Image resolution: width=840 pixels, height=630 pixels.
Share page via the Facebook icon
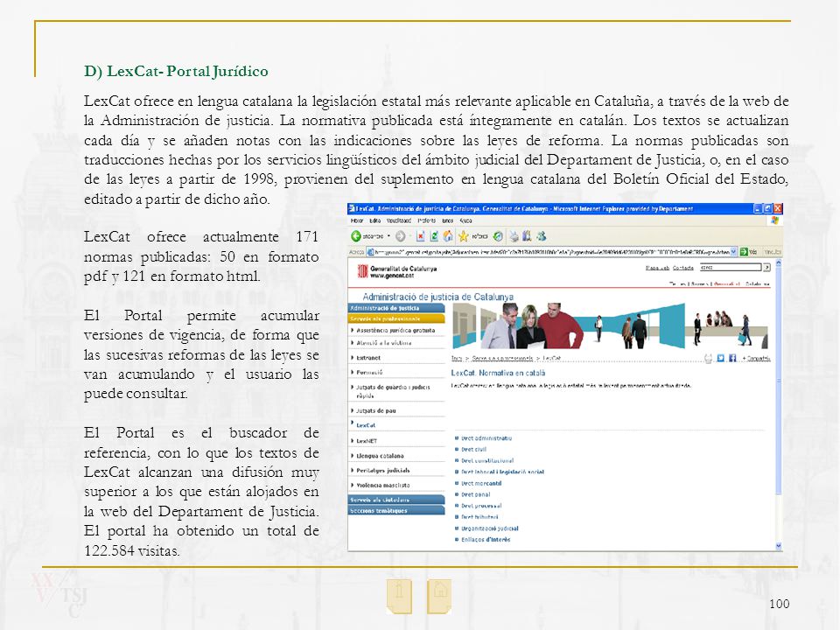coord(732,359)
